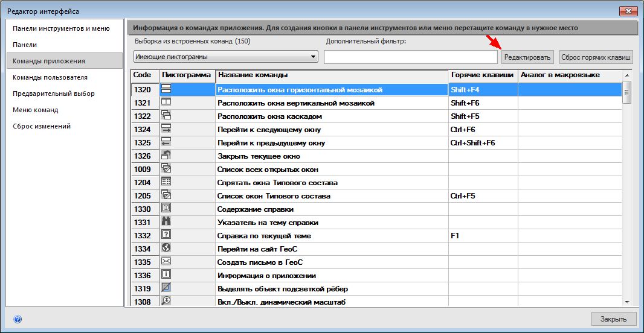Click the close current window pictogram
644x333 pixels.
[x=166, y=155]
